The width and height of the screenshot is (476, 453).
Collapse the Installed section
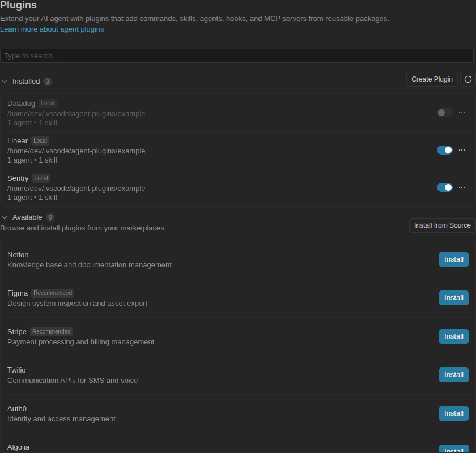click(5, 82)
